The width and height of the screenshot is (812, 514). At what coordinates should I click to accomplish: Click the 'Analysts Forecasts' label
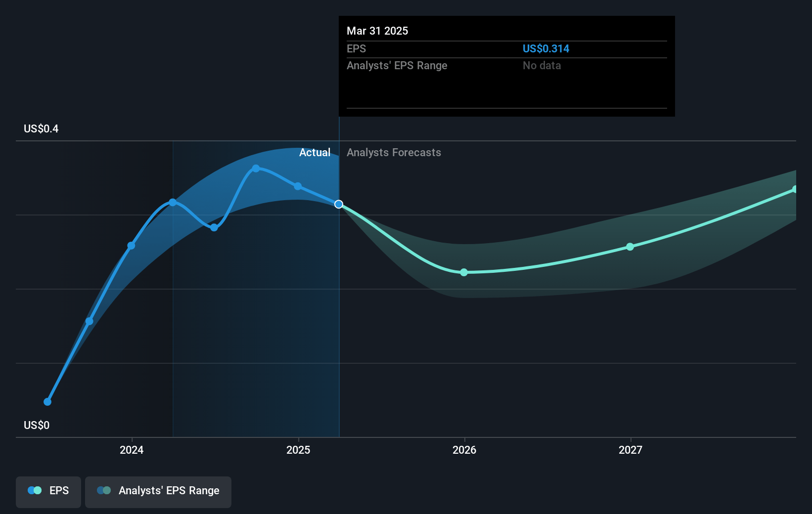tap(394, 153)
